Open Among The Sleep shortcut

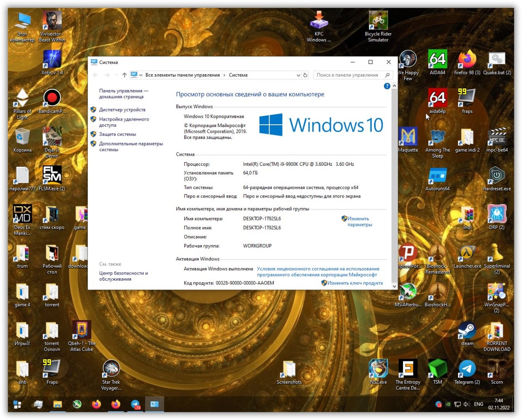(438, 143)
